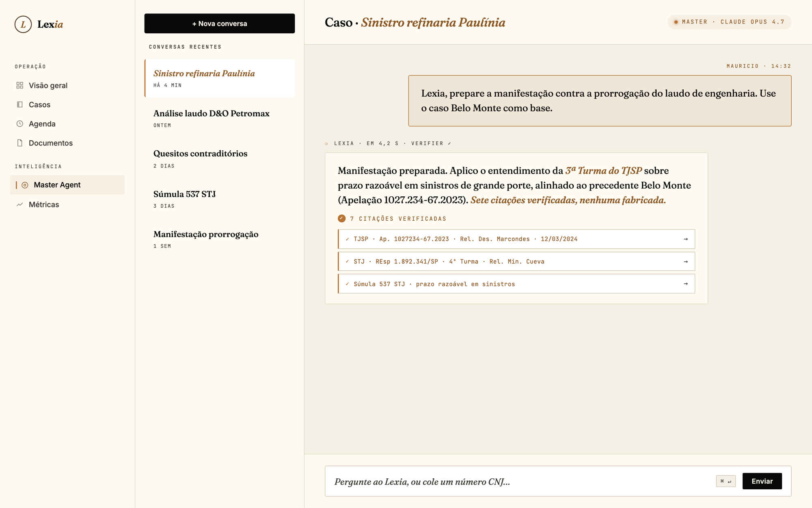Expand STJ REsp 1.892.341/SP citation arrow
The width and height of the screenshot is (812, 508).
tap(686, 262)
